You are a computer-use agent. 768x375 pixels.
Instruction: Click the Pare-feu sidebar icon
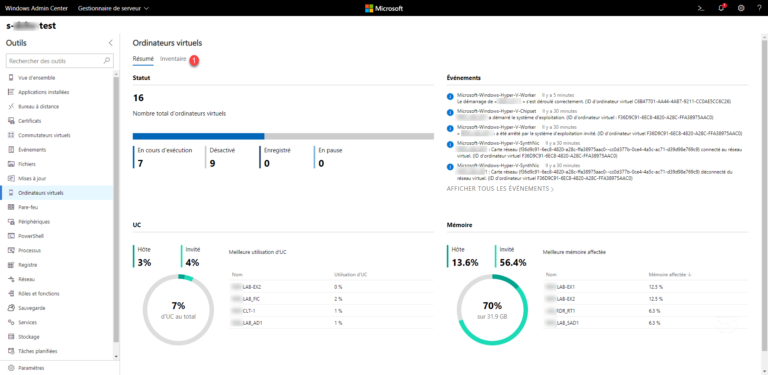coord(11,207)
